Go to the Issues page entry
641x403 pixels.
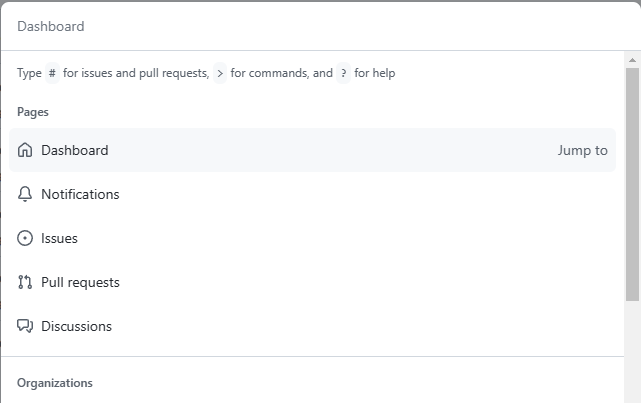point(59,238)
